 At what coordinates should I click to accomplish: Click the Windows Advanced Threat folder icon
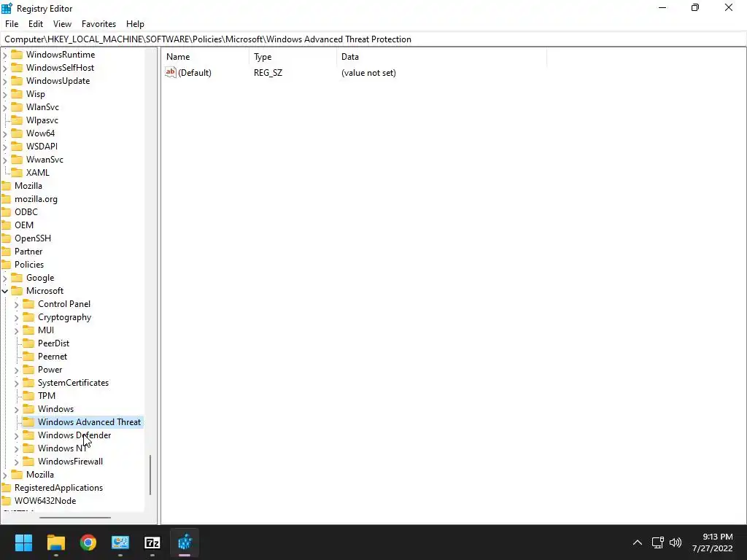coord(28,422)
